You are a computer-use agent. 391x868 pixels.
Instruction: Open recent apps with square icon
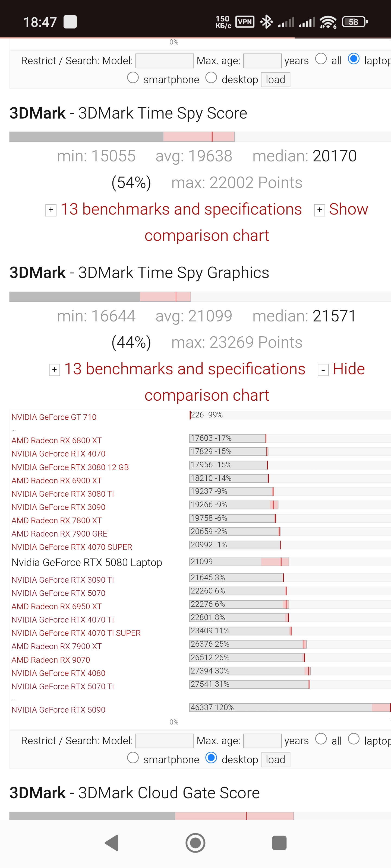(x=279, y=843)
